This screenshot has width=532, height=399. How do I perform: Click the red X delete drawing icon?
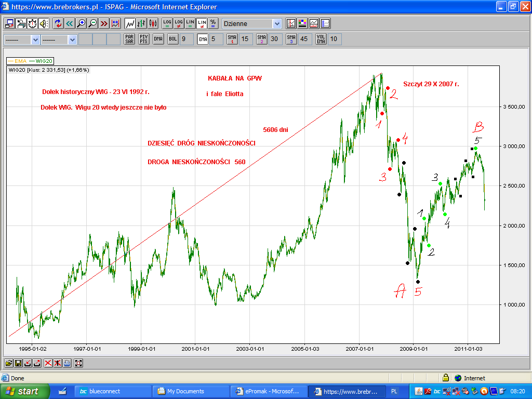[x=48, y=363]
